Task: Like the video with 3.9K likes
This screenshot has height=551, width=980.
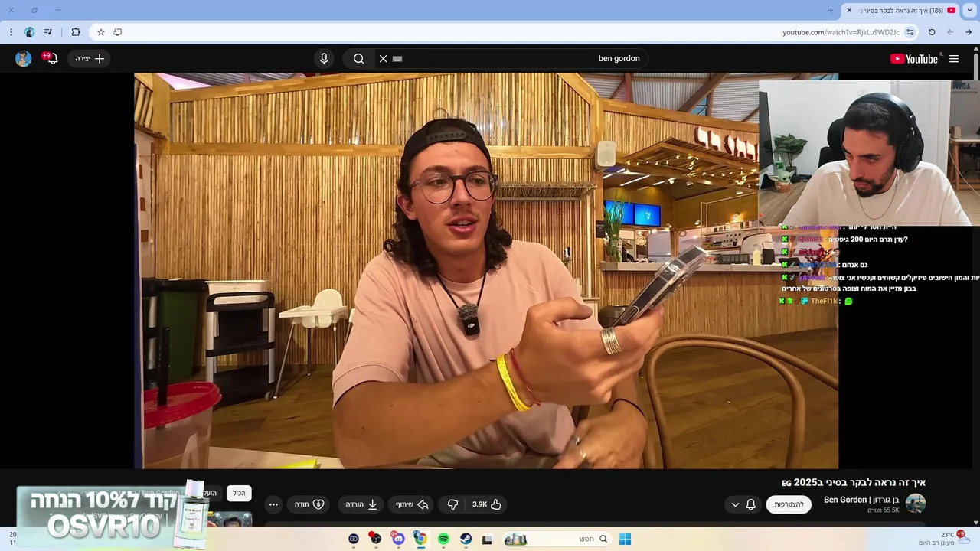Action: pos(486,504)
